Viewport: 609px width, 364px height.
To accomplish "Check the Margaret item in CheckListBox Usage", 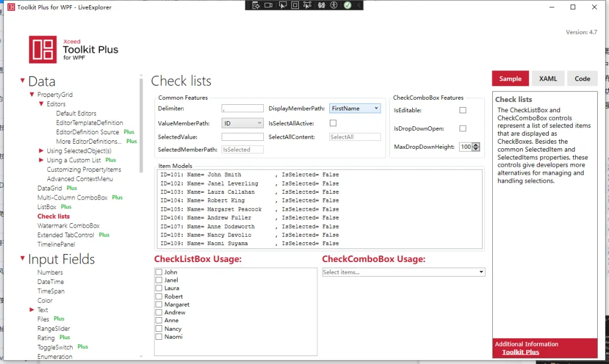I will click(158, 304).
